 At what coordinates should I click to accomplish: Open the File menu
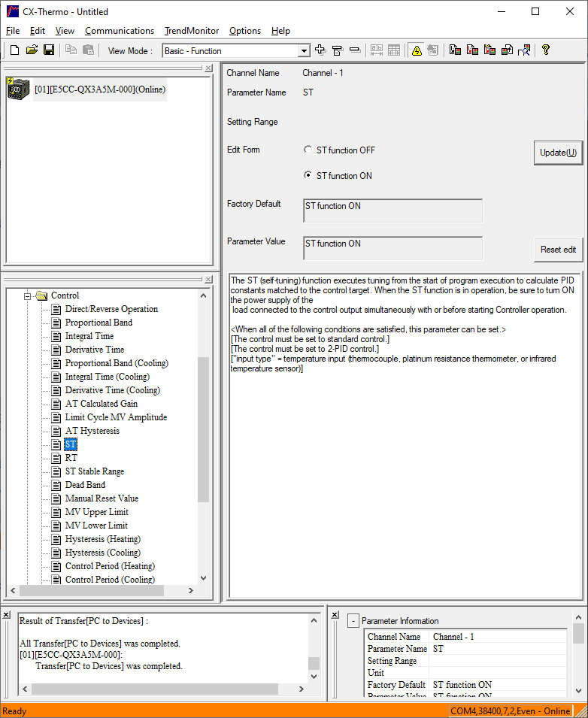coord(12,31)
